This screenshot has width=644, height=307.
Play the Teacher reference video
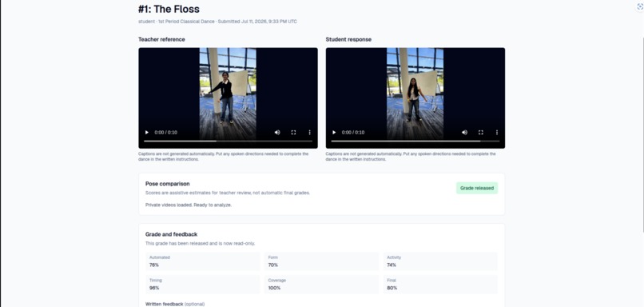(x=147, y=133)
